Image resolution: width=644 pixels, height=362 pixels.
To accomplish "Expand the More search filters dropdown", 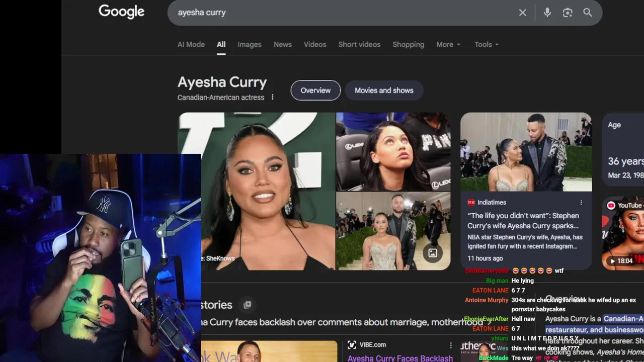I will (x=448, y=44).
